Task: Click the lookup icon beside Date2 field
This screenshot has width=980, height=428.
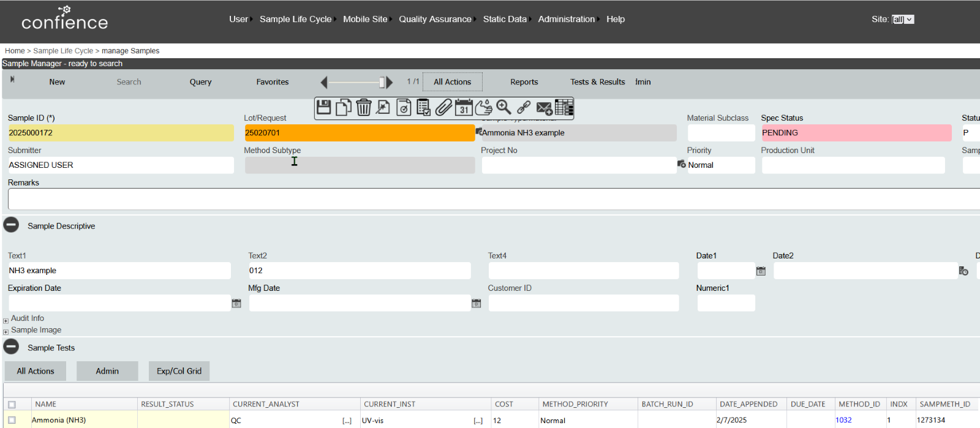Action: 963,271
